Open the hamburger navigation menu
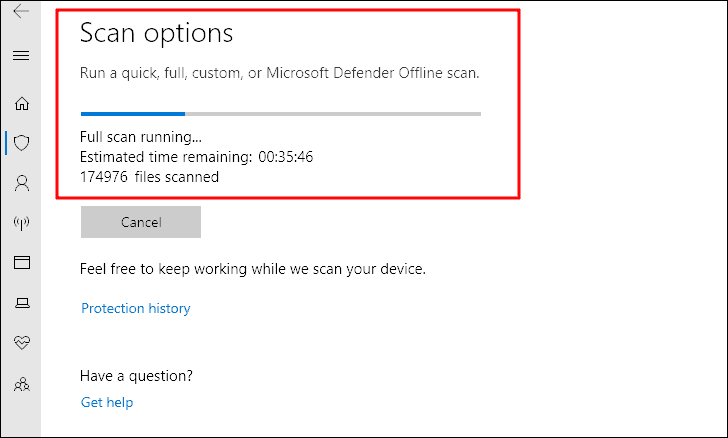This screenshot has width=728, height=438. 20,55
